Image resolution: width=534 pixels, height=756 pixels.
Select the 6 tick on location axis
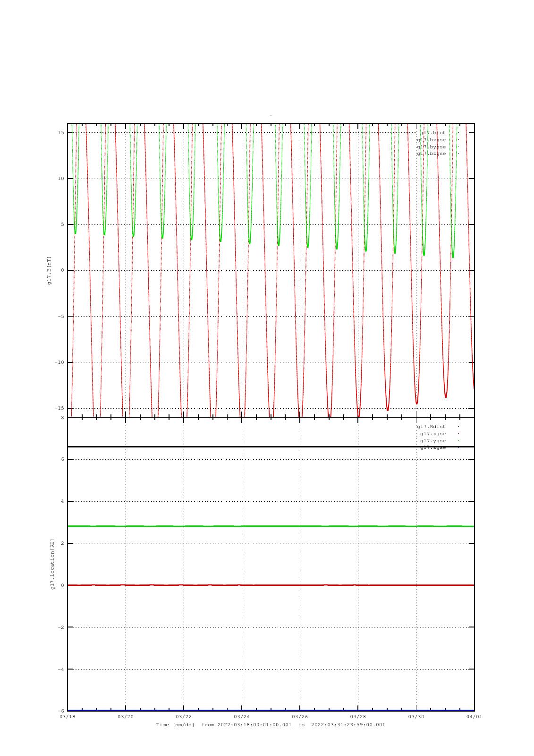pos(62,459)
